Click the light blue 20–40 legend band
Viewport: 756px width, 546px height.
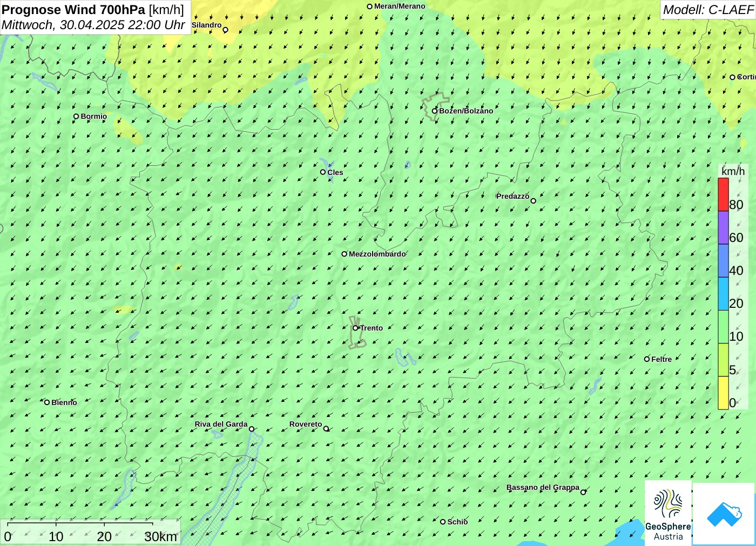[x=724, y=293]
